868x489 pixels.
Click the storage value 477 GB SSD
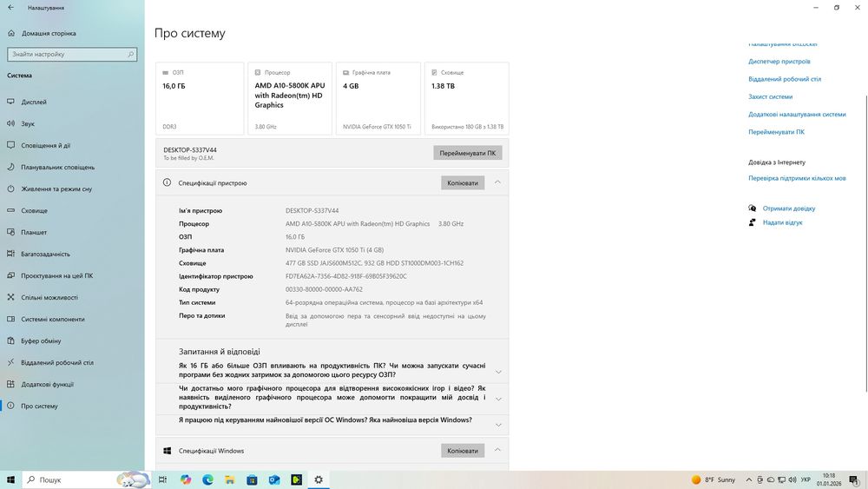374,263
